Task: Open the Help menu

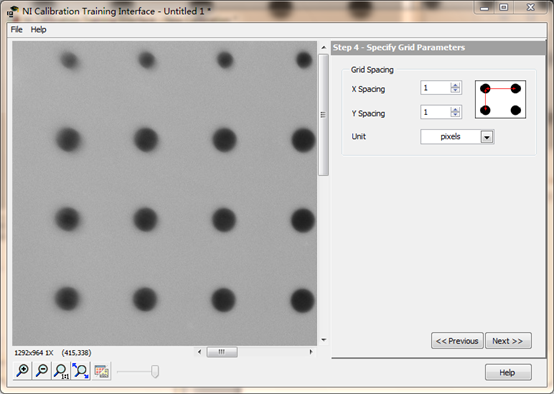Action: [x=38, y=30]
